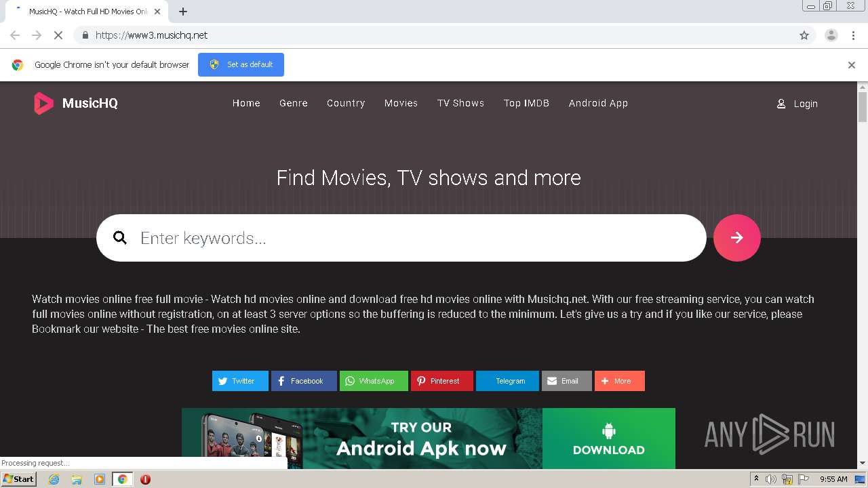The image size is (868, 488).
Task: Open the Action Center flag icon
Action: click(x=803, y=479)
